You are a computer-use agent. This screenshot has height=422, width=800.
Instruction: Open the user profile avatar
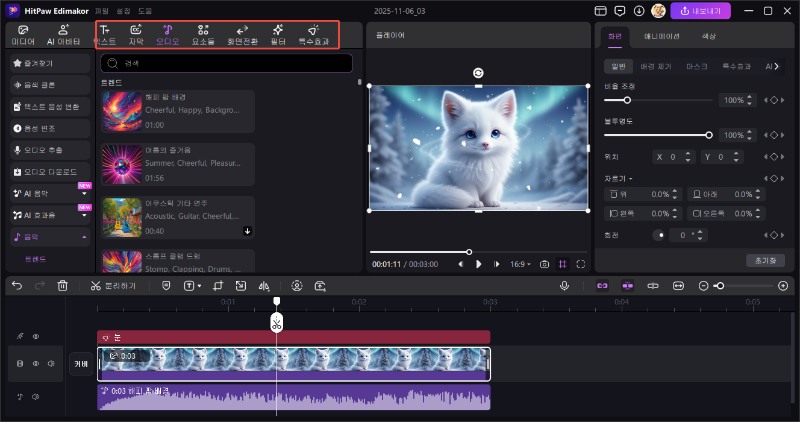point(658,11)
